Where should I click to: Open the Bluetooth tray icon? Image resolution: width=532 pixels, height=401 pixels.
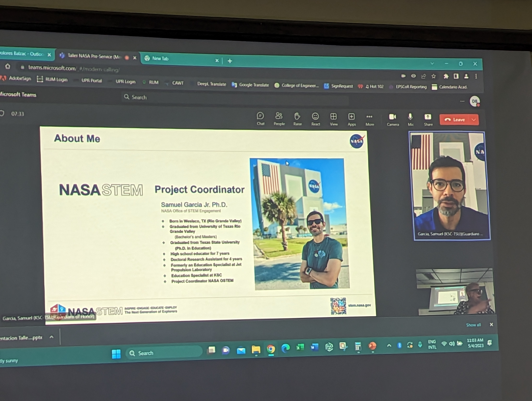[x=399, y=345]
